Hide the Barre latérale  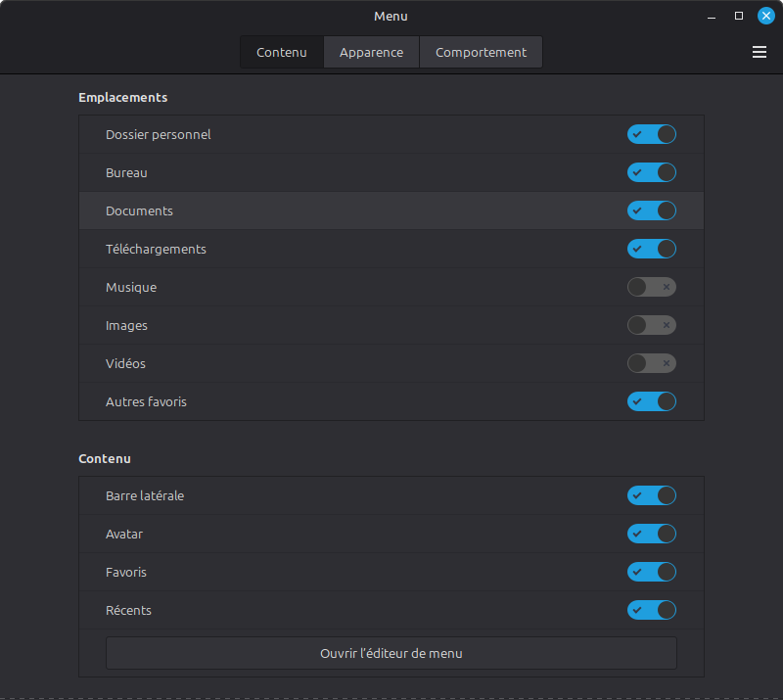click(x=651, y=495)
